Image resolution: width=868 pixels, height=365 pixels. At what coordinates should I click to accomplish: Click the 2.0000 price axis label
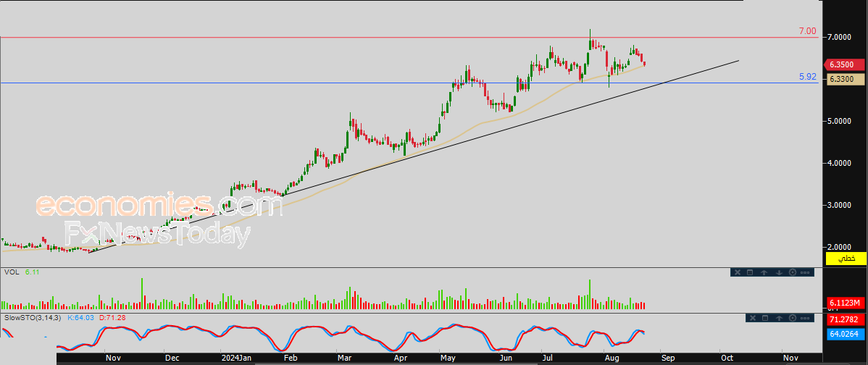tap(840, 247)
